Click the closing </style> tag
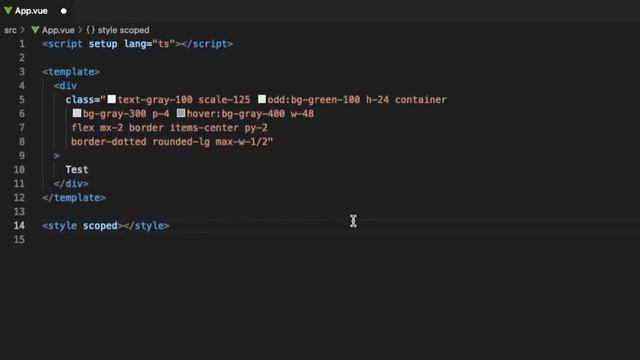The height and width of the screenshot is (360, 640). click(147, 226)
